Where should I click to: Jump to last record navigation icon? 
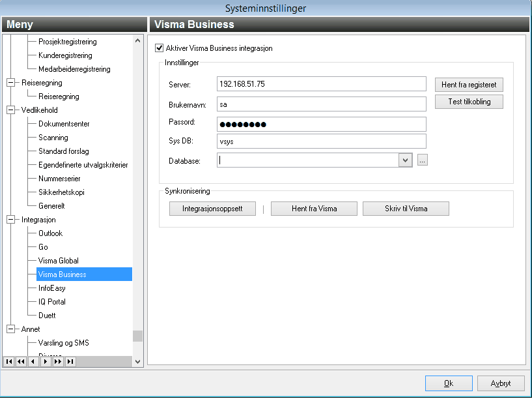click(x=70, y=361)
